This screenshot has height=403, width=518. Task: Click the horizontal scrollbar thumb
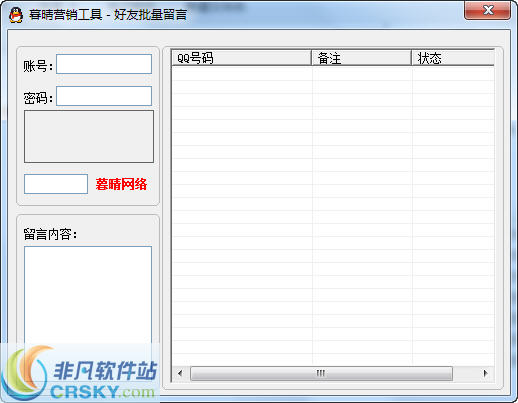pos(321,373)
